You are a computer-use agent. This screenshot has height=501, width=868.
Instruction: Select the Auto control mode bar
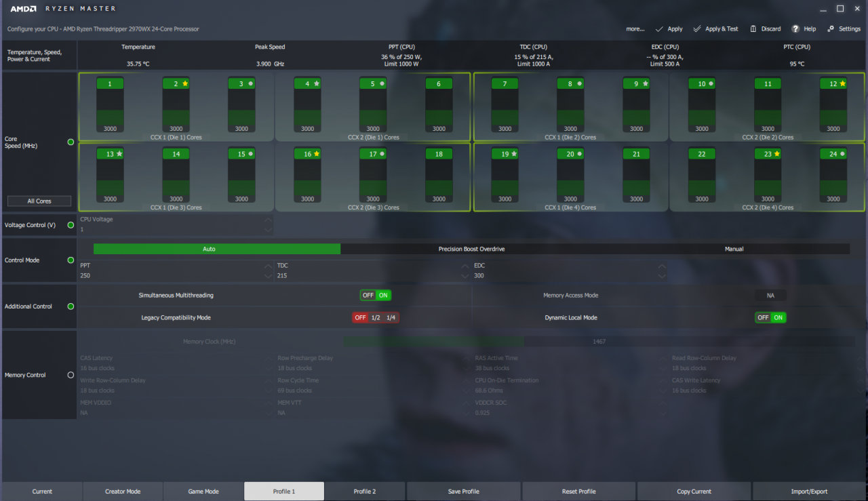(217, 249)
